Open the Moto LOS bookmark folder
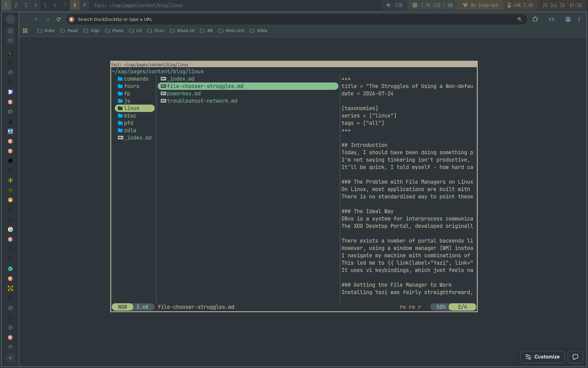Viewport: 588px width, 368px height. point(232,31)
